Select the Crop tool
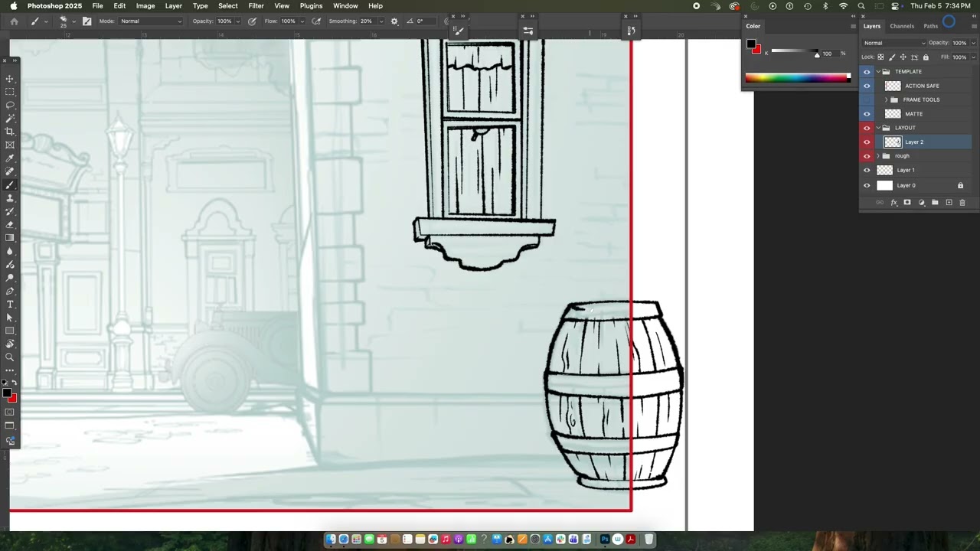 click(x=10, y=132)
